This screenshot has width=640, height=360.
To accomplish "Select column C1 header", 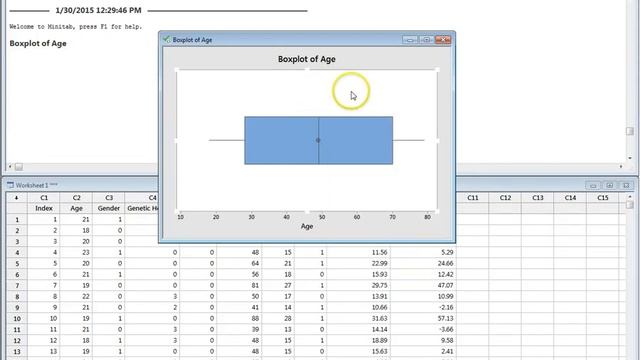I will [44, 198].
